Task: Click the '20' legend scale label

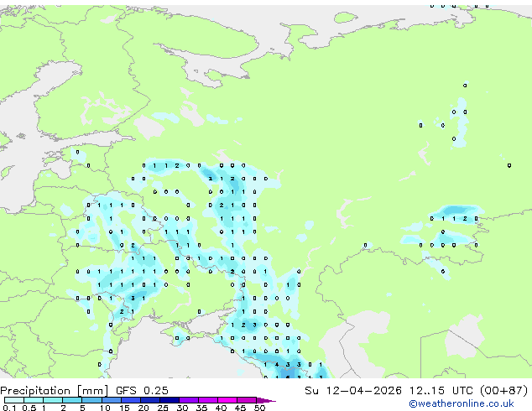Action: pyautogui.click(x=143, y=408)
